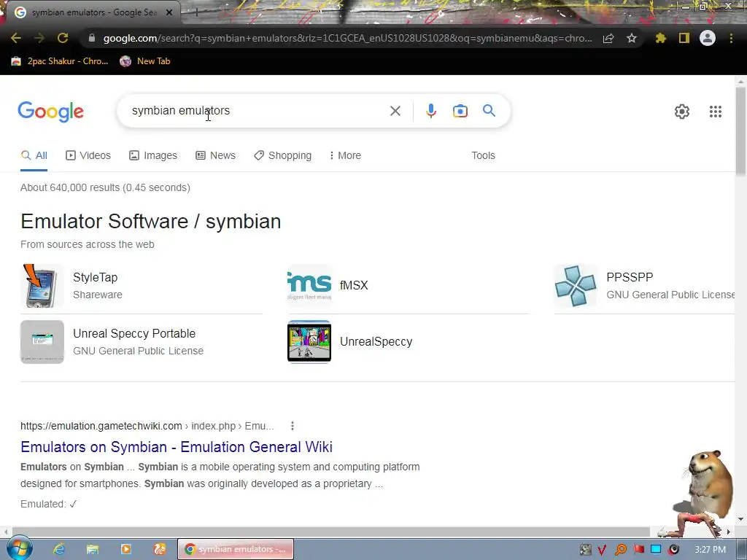Screen dimensions: 747x560
Task: Open the Google apps grid
Action: click(x=716, y=112)
